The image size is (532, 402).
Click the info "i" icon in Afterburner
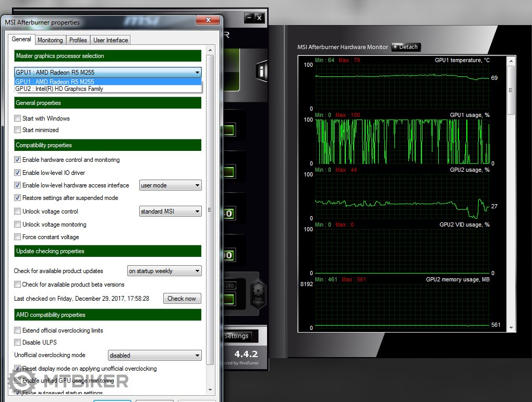(261, 71)
